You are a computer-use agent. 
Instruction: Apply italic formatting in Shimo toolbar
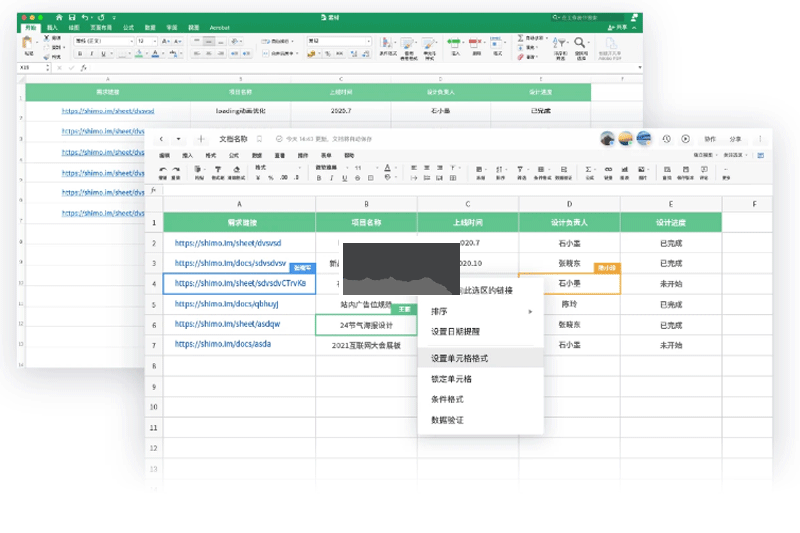coord(331,178)
